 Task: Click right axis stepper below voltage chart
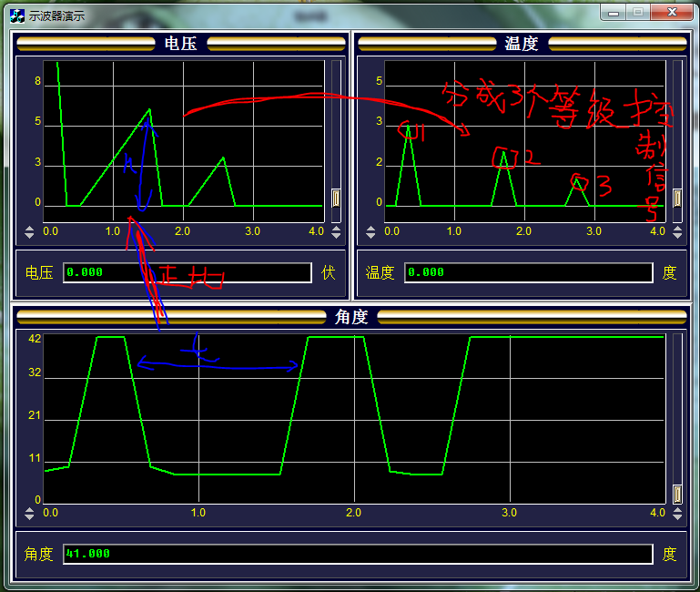pos(335,232)
